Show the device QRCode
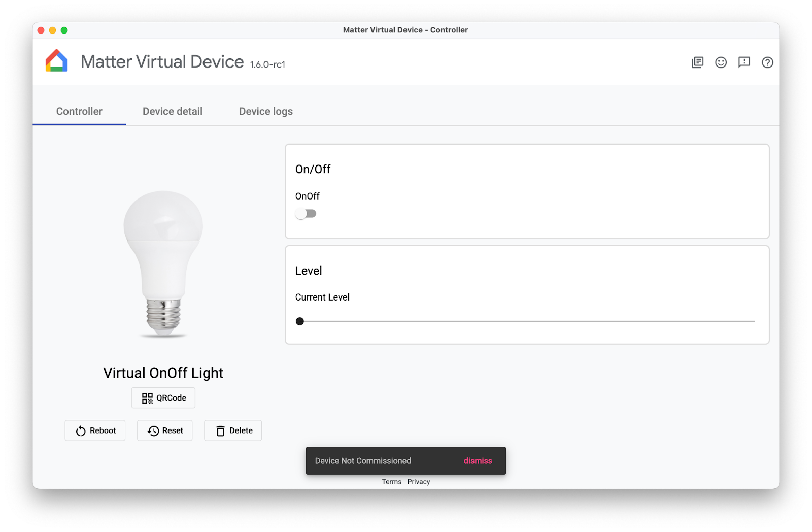Image resolution: width=812 pixels, height=532 pixels. point(163,398)
